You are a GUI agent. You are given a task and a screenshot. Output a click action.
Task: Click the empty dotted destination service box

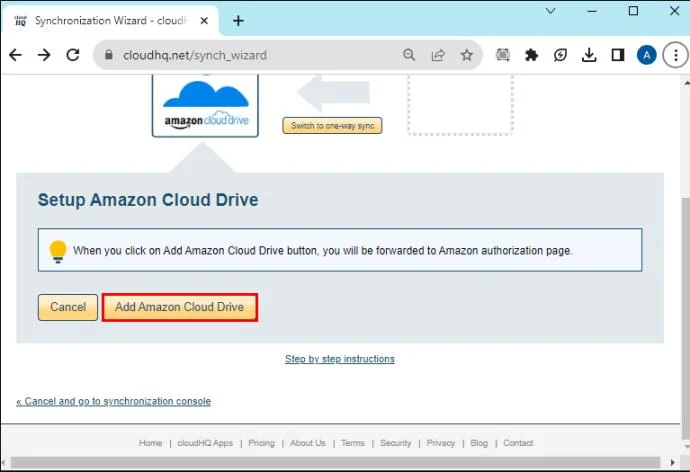[x=460, y=105]
